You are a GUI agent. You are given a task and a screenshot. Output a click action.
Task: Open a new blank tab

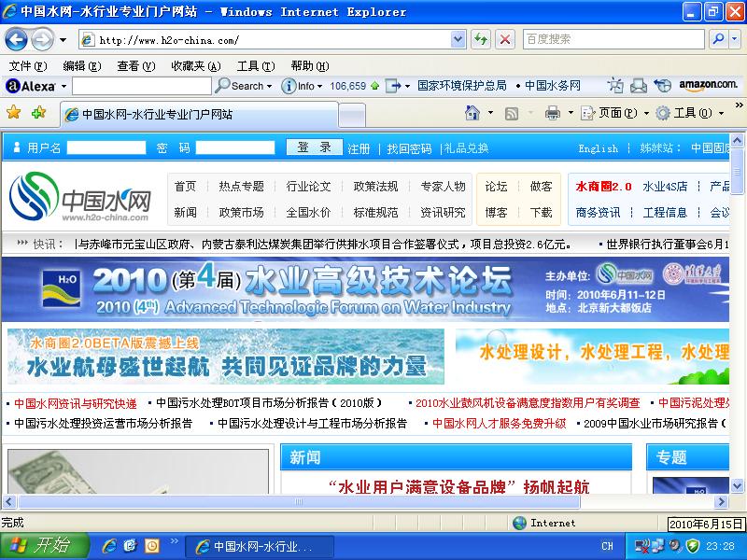(x=352, y=115)
